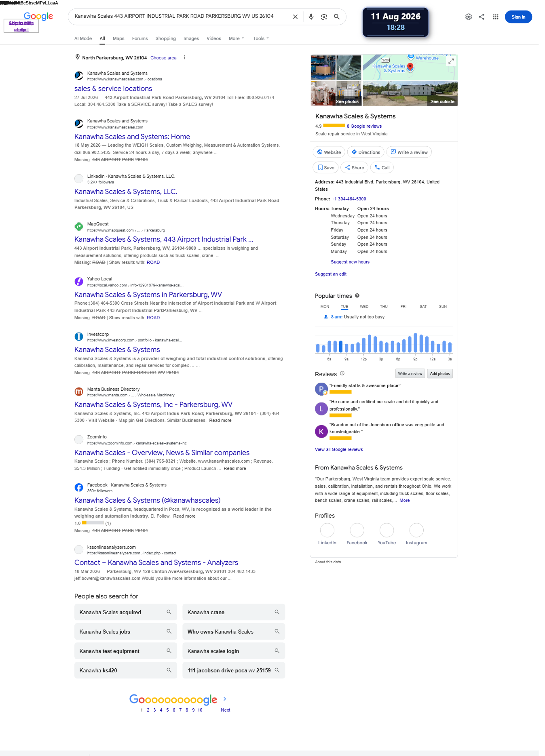This screenshot has width=545, height=756.
Task: Select WED in Popular times
Action: 364,307
